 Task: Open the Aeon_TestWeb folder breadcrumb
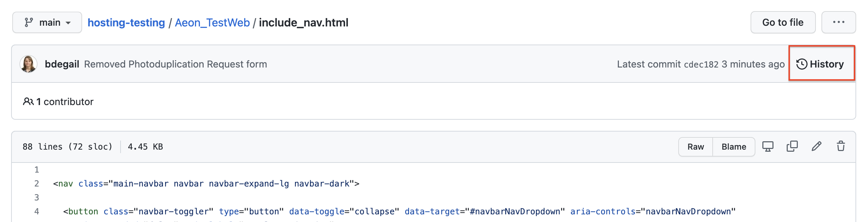[x=212, y=22]
